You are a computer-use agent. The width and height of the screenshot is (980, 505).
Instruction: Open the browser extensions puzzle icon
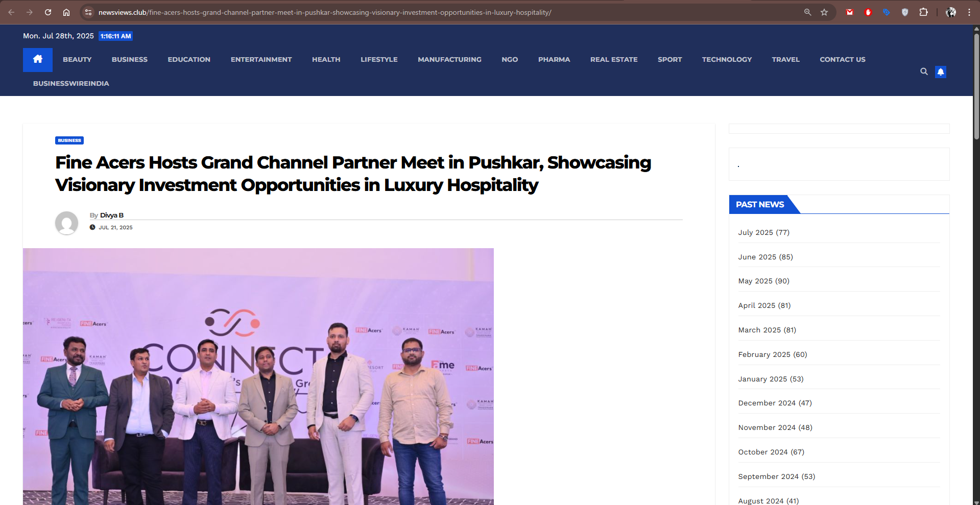point(923,12)
